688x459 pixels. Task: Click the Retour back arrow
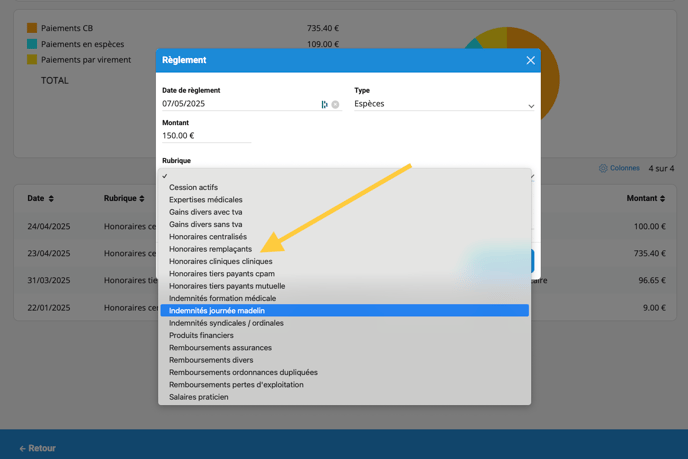coord(22,448)
